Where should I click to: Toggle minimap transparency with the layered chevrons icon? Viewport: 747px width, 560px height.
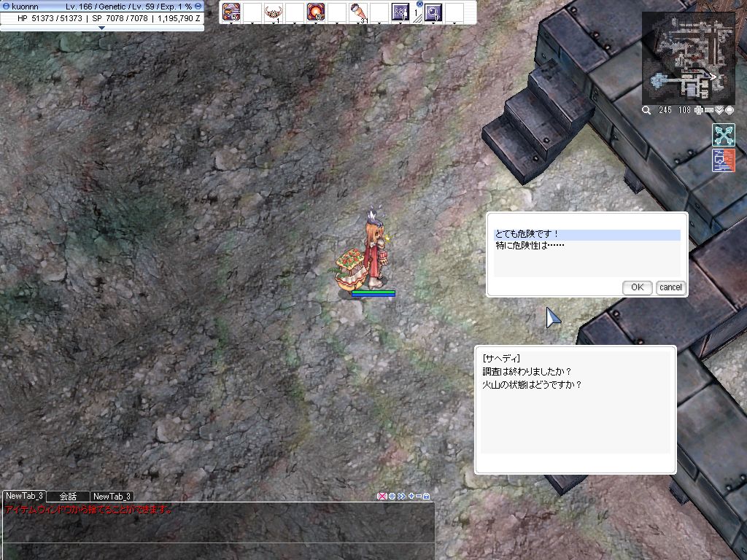[x=719, y=110]
